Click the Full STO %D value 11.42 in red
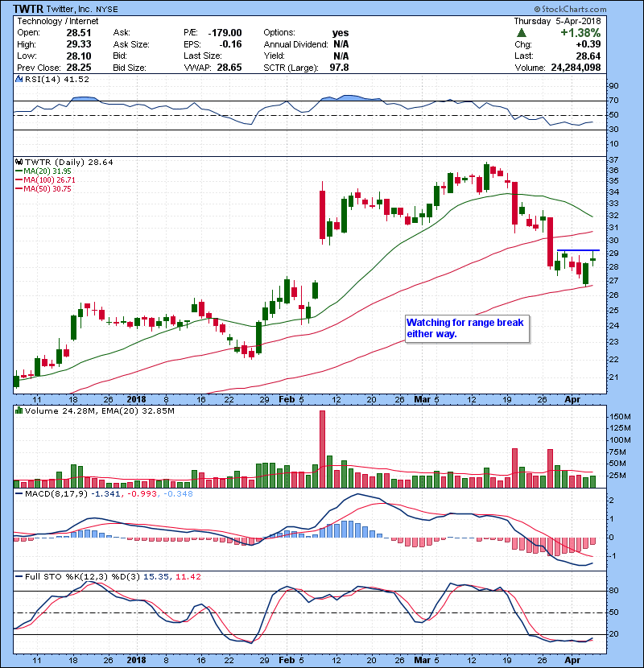 [x=188, y=577]
